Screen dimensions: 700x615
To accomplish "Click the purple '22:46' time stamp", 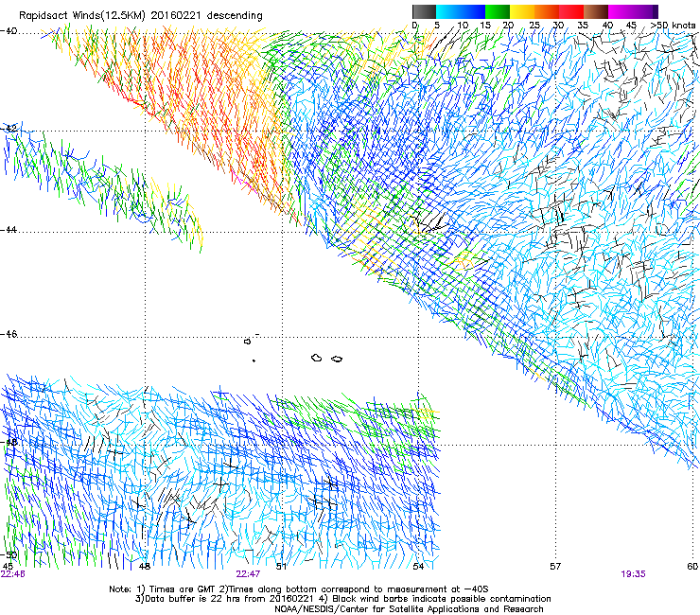I will (13, 574).
